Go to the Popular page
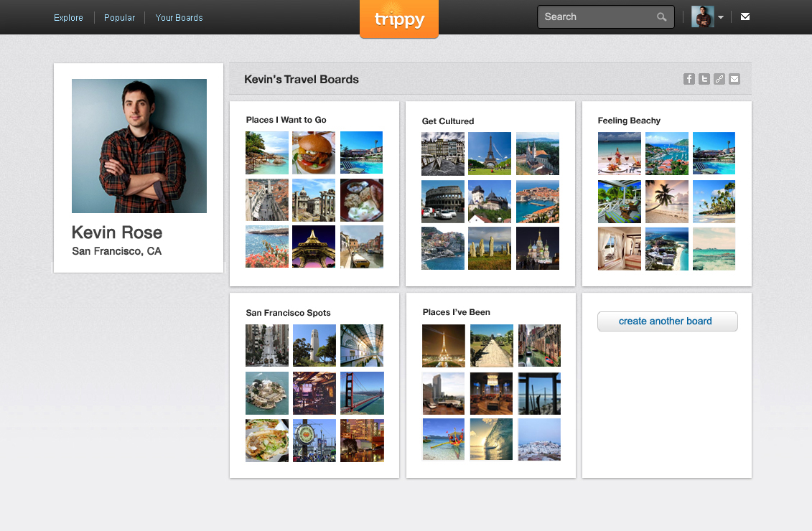This screenshot has height=531, width=812. point(119,18)
